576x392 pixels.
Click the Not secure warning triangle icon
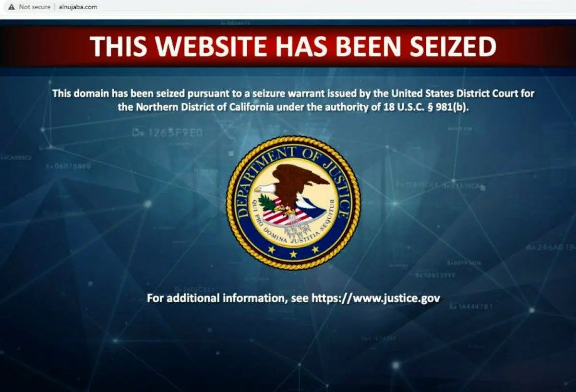click(12, 7)
